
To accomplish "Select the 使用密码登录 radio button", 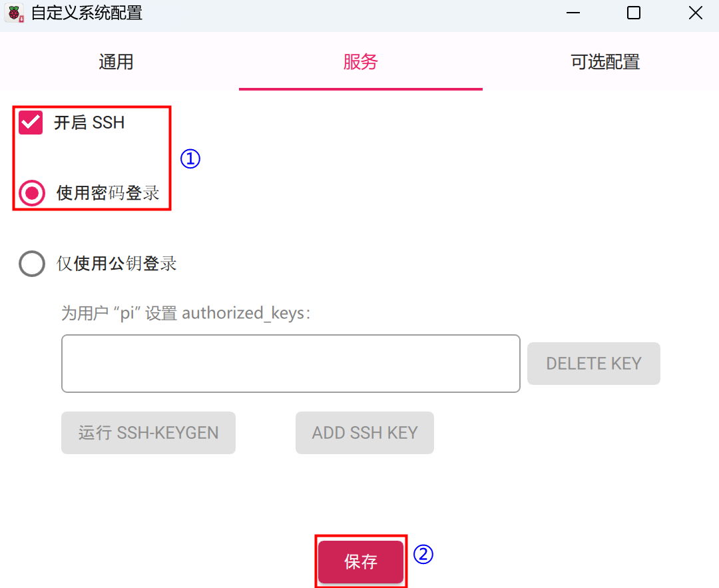I will coord(31,193).
